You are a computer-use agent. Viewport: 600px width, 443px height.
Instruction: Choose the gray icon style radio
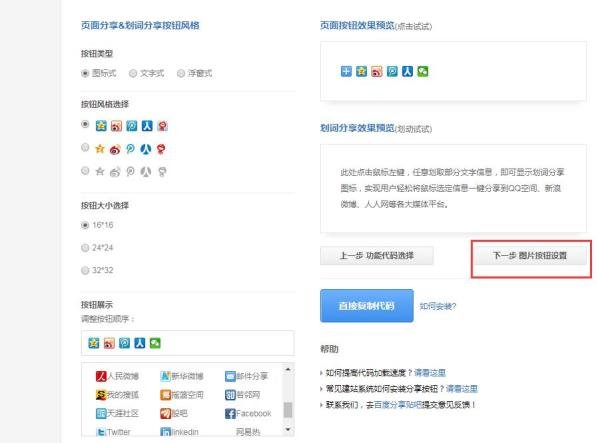click(85, 171)
